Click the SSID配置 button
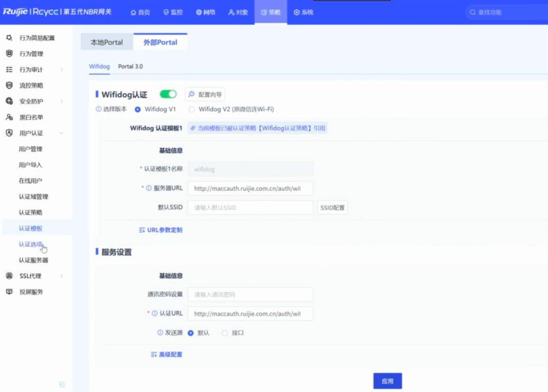This screenshot has width=548, height=392. pyautogui.click(x=332, y=208)
